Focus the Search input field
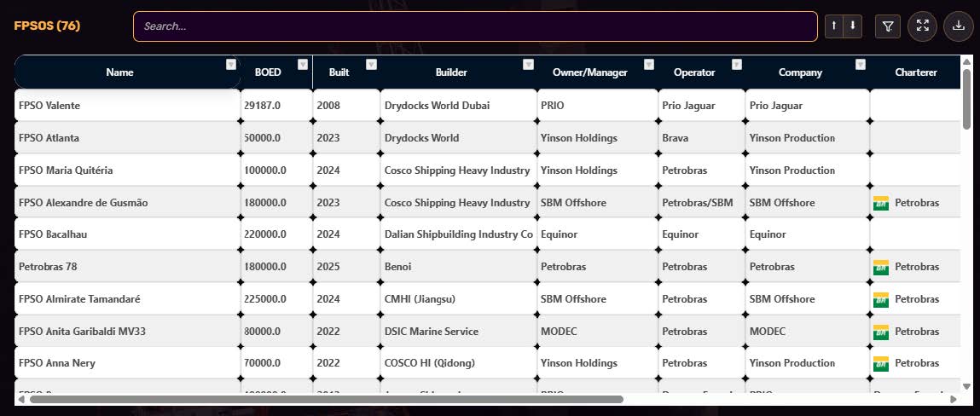This screenshot has width=980, height=416. [475, 26]
